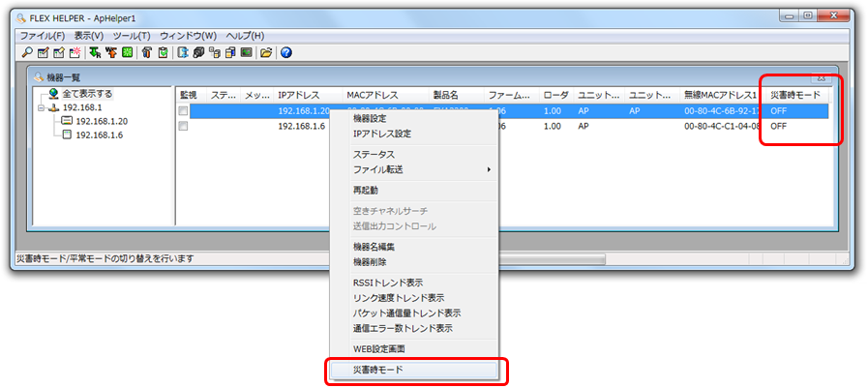Open the ツール(T) menu
Screen dimensions: 868x388
point(132,36)
